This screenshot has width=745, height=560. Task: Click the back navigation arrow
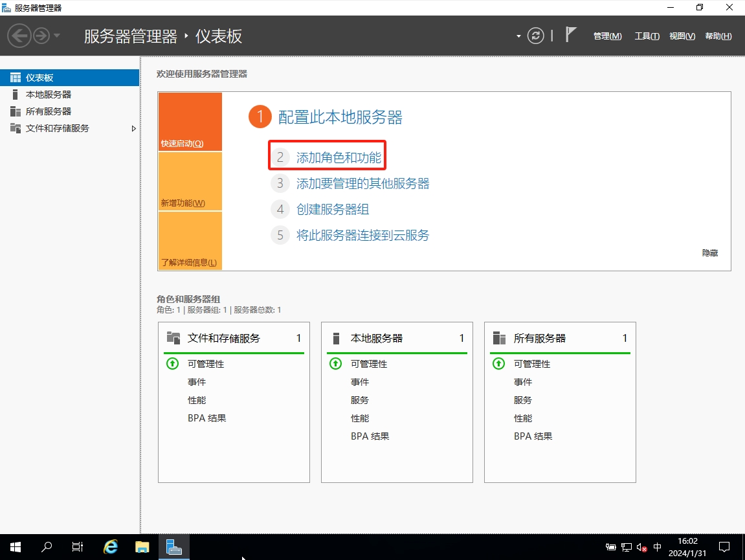19,36
